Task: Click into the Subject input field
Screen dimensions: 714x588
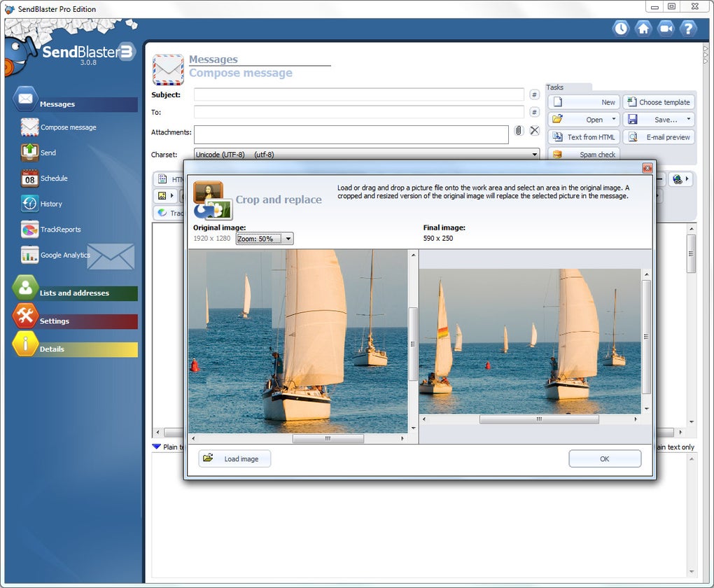Action: pyautogui.click(x=359, y=94)
